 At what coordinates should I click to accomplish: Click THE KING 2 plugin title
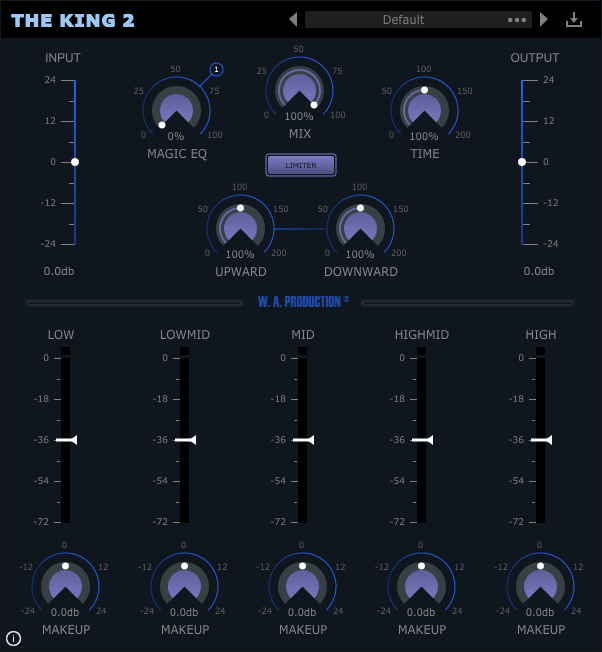(x=72, y=20)
